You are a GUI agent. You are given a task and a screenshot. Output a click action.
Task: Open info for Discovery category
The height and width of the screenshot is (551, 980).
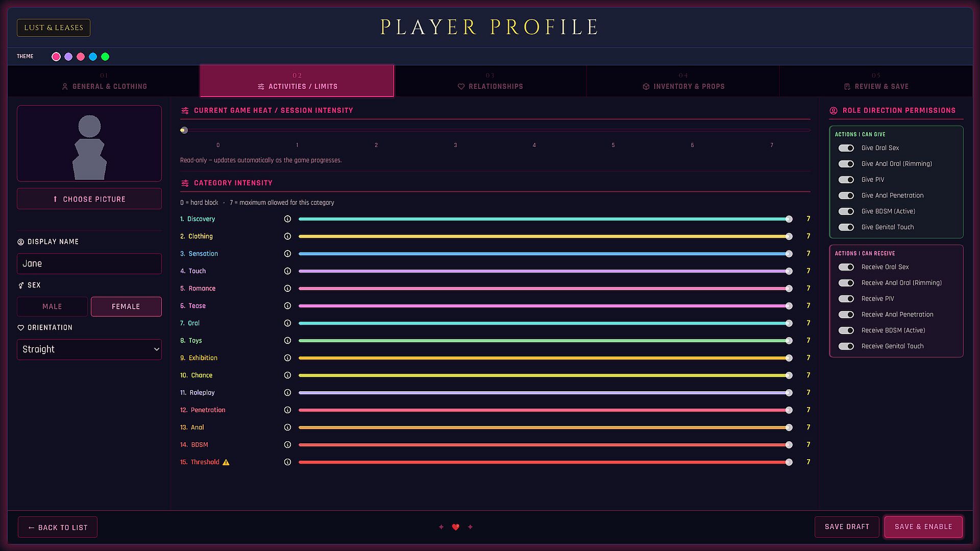[x=287, y=219]
